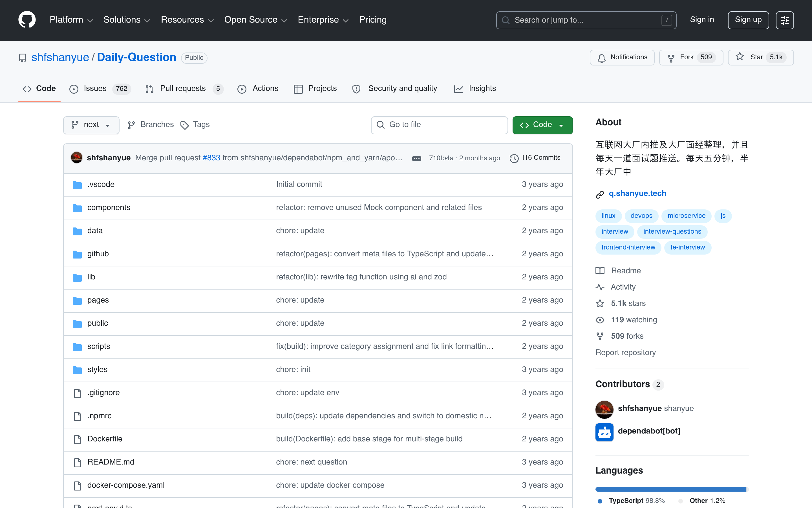
Task: Focus the Go to file field
Action: pos(439,125)
